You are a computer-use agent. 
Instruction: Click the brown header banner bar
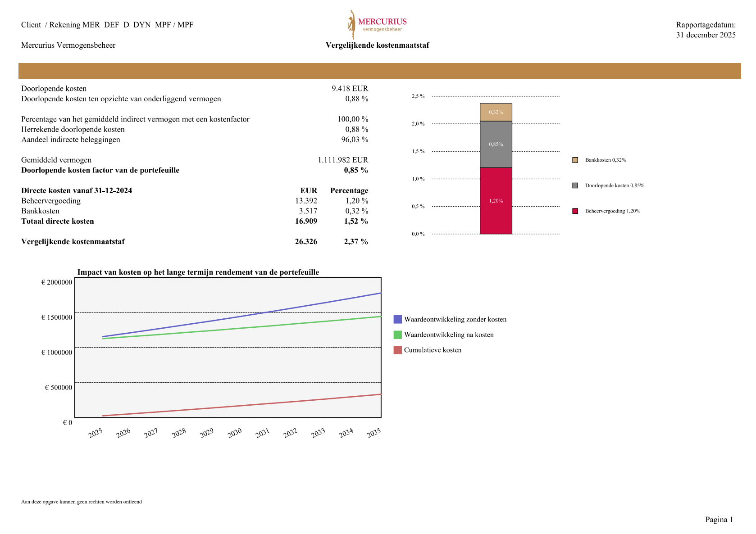[379, 71]
